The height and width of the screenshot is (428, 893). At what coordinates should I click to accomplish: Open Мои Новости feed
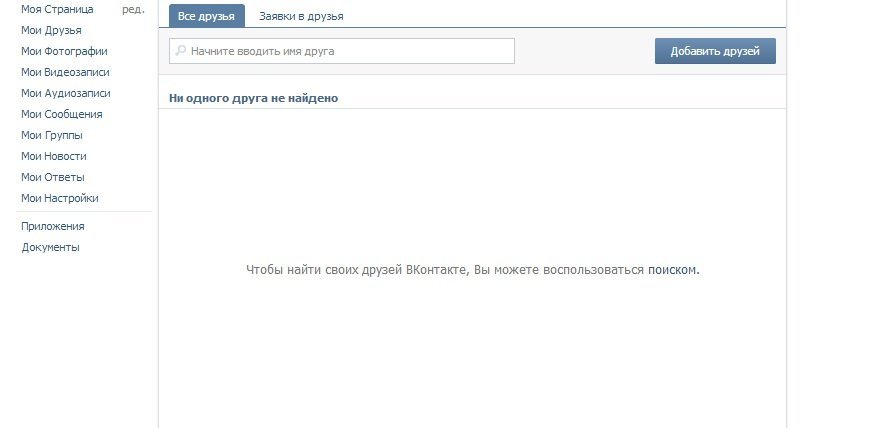54,156
